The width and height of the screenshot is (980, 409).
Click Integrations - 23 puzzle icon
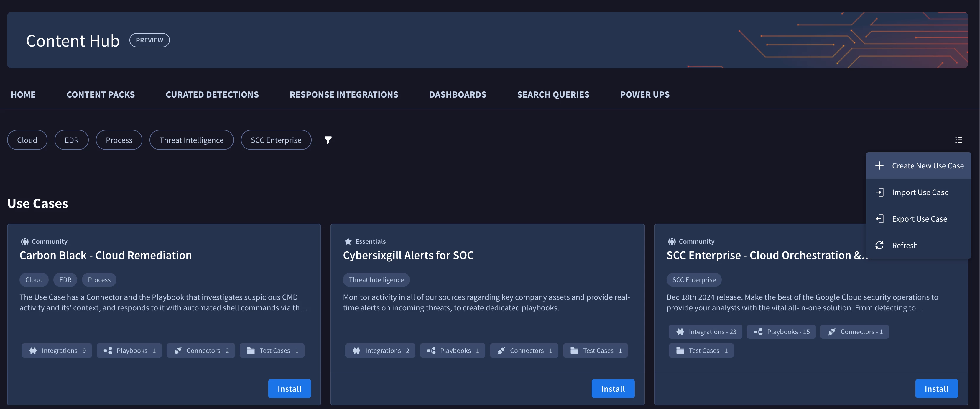[680, 332]
